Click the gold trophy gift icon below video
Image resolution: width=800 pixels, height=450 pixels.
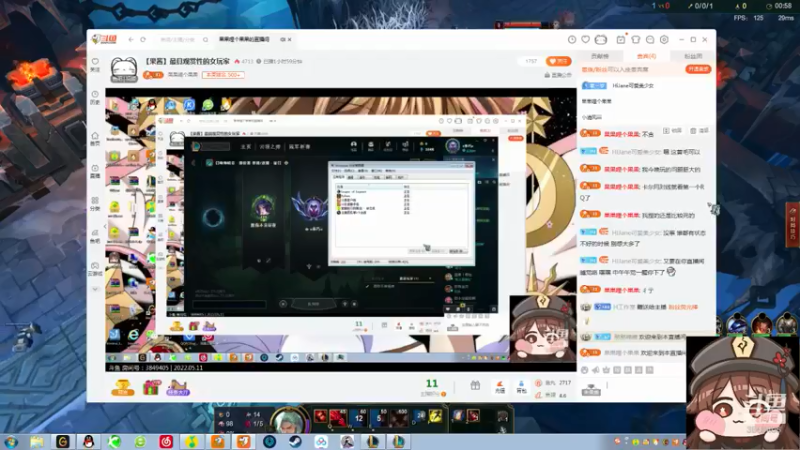click(123, 388)
